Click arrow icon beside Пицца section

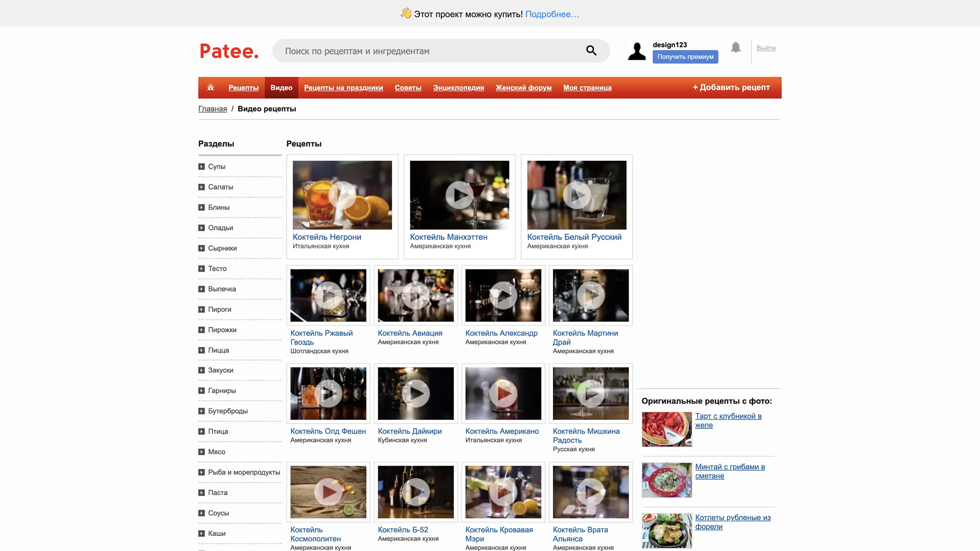pos(202,350)
